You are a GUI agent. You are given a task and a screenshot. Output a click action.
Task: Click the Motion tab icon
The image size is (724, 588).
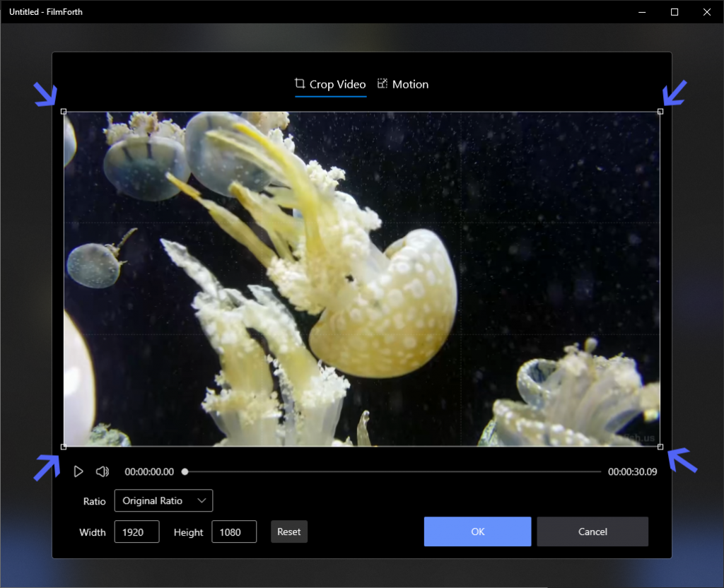point(383,83)
